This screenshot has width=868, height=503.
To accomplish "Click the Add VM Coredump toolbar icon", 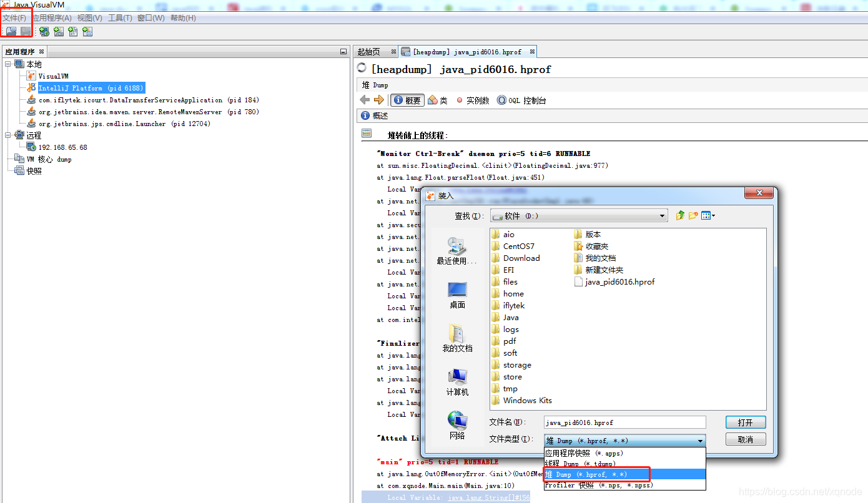I will click(73, 31).
